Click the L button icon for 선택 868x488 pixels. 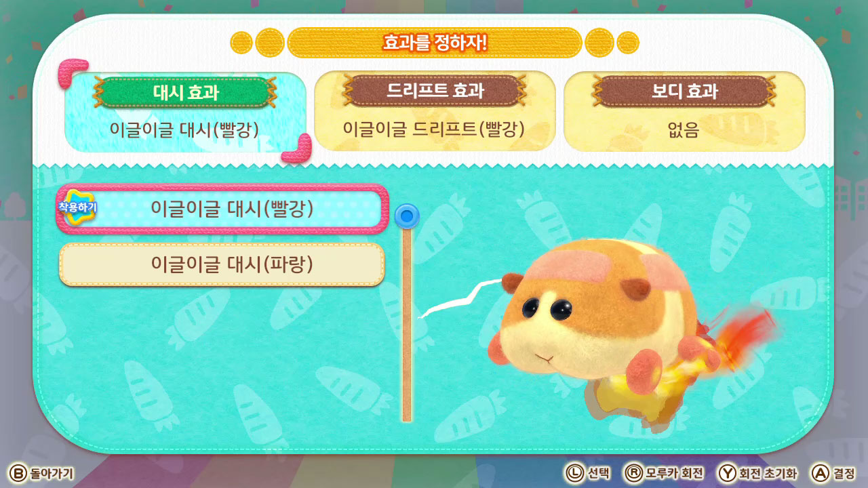click(574, 473)
